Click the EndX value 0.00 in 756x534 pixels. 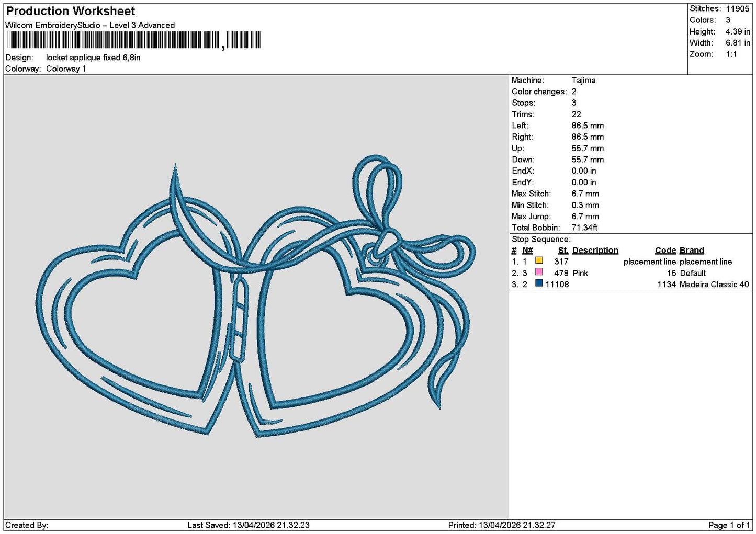coord(584,171)
